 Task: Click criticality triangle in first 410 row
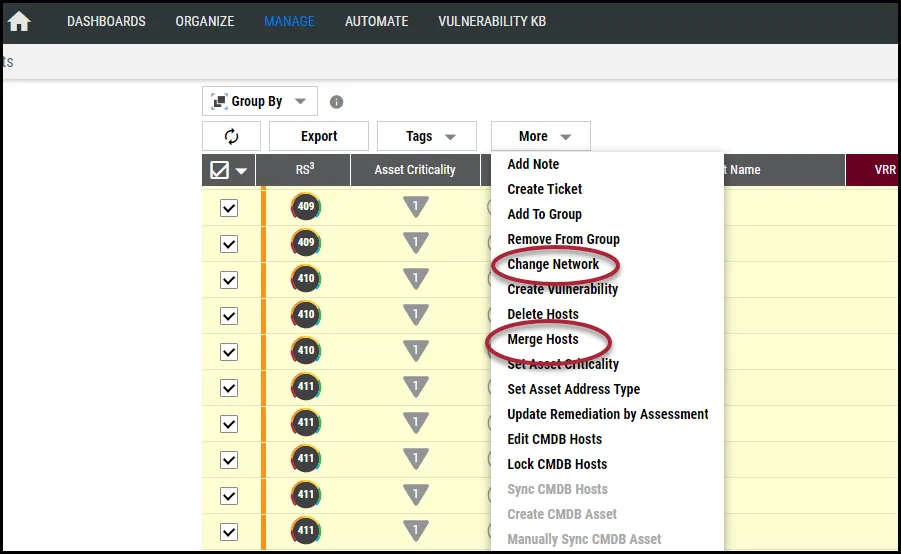415,279
